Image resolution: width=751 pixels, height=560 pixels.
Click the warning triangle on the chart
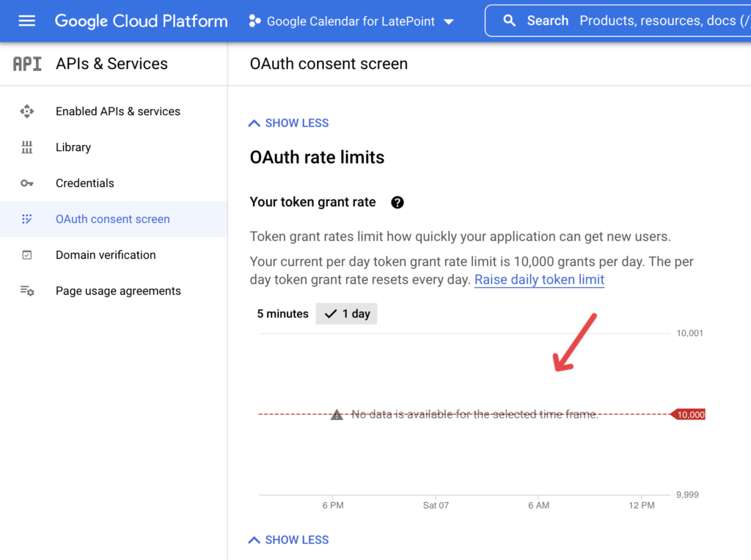(336, 414)
